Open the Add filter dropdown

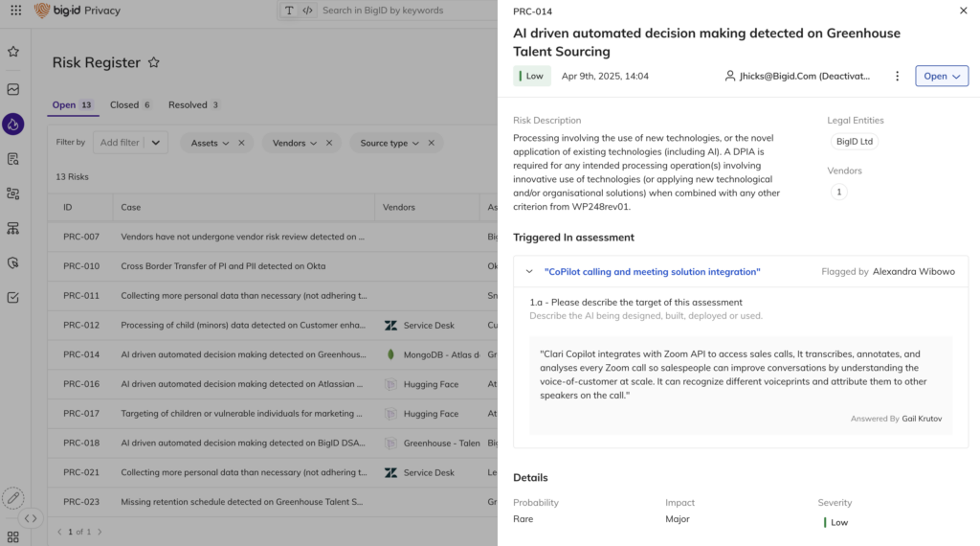click(x=131, y=143)
